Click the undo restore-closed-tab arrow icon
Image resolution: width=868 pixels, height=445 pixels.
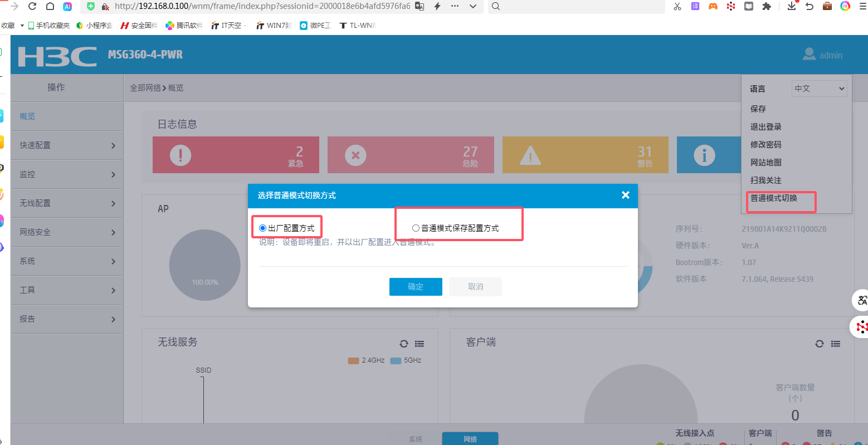[810, 7]
